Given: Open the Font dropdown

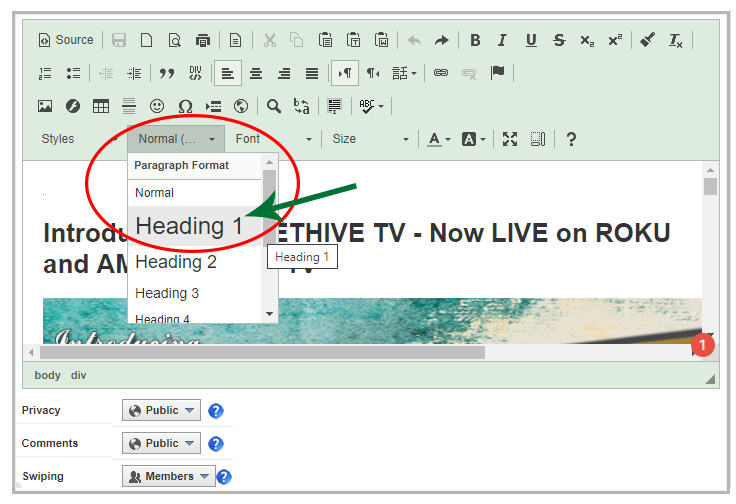Looking at the screenshot, I should [273, 139].
